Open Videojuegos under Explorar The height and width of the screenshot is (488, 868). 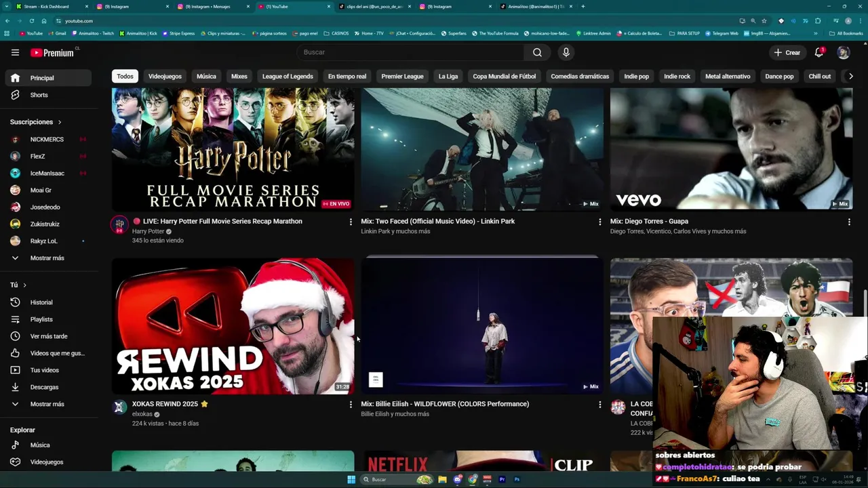tap(47, 462)
